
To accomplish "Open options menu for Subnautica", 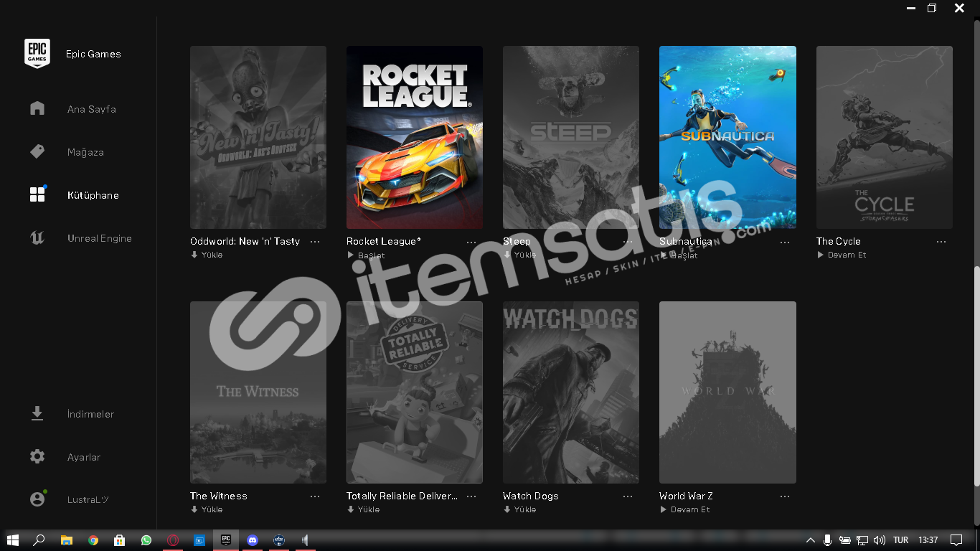I will [784, 242].
